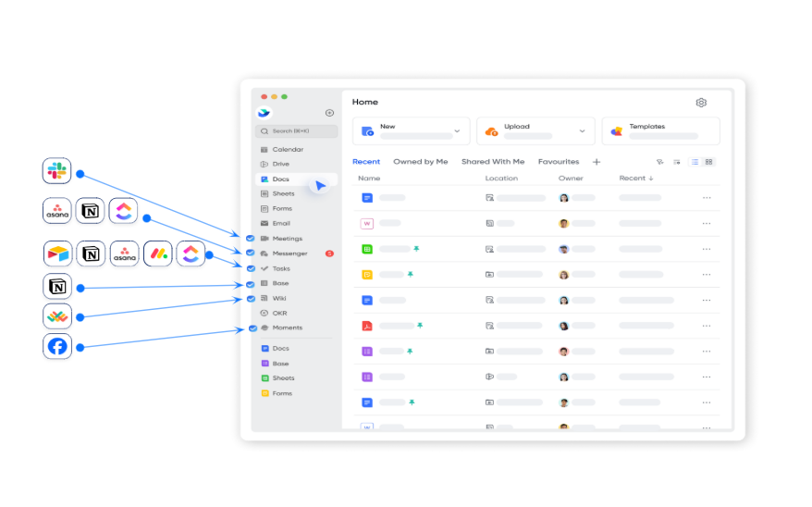Click the Upload card's cloud icon
The width and height of the screenshot is (812, 507).
(x=491, y=132)
